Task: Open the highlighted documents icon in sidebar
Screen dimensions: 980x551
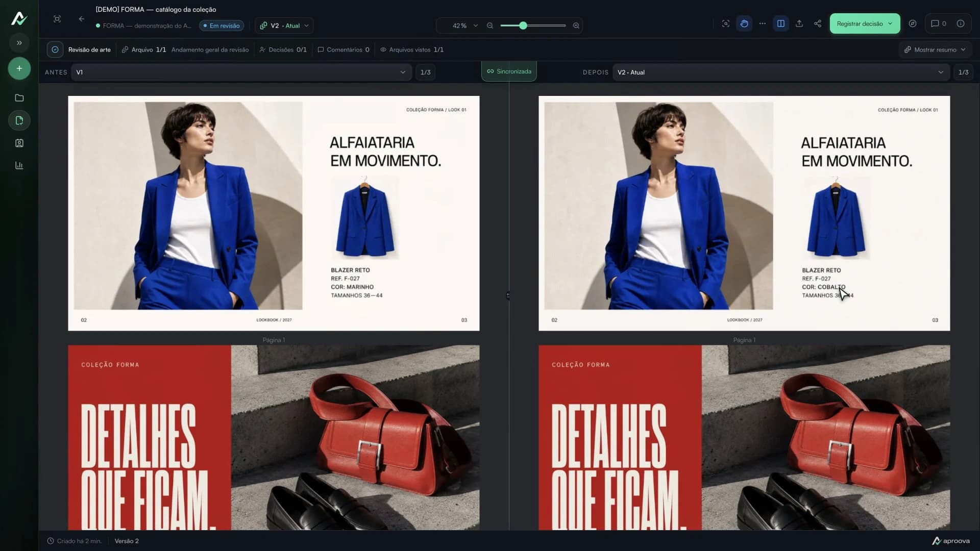Action: [19, 120]
